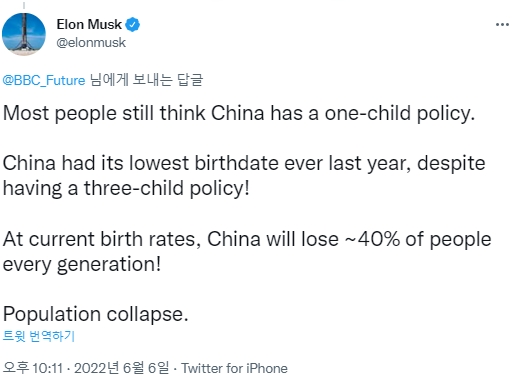Click the thread connector line above avatar
The height and width of the screenshot is (380, 518).
point(24,5)
